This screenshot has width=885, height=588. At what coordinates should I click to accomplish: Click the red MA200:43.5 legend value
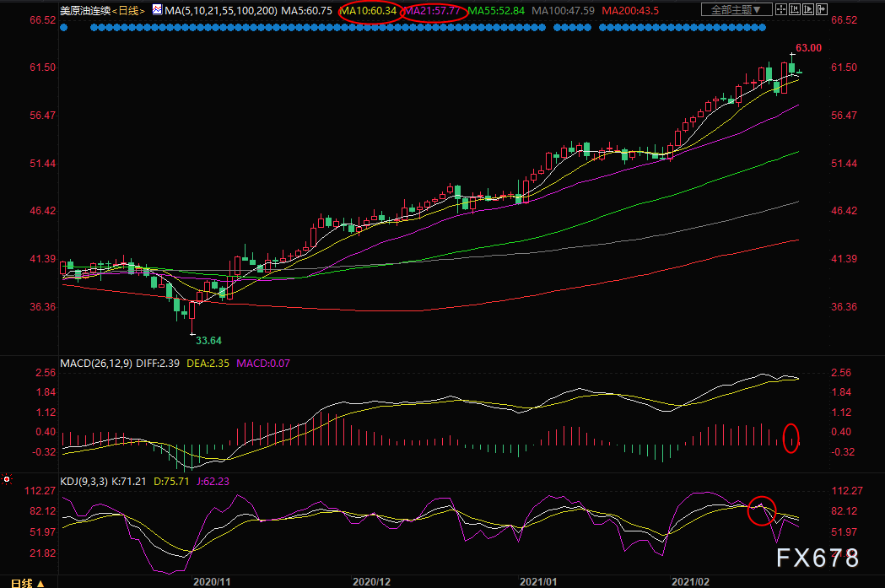[x=630, y=11]
